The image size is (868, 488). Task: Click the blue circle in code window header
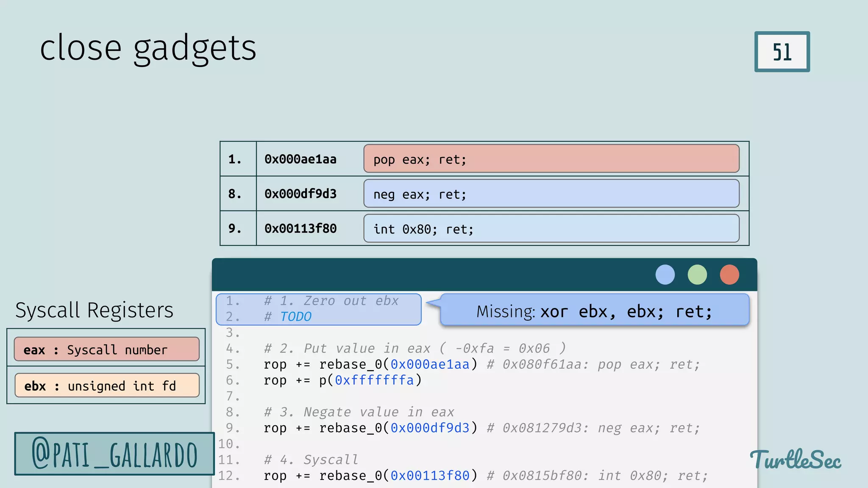click(x=665, y=274)
